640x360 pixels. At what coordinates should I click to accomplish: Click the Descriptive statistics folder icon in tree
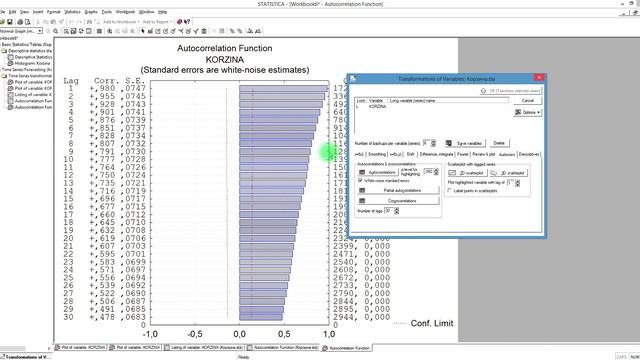point(4,51)
